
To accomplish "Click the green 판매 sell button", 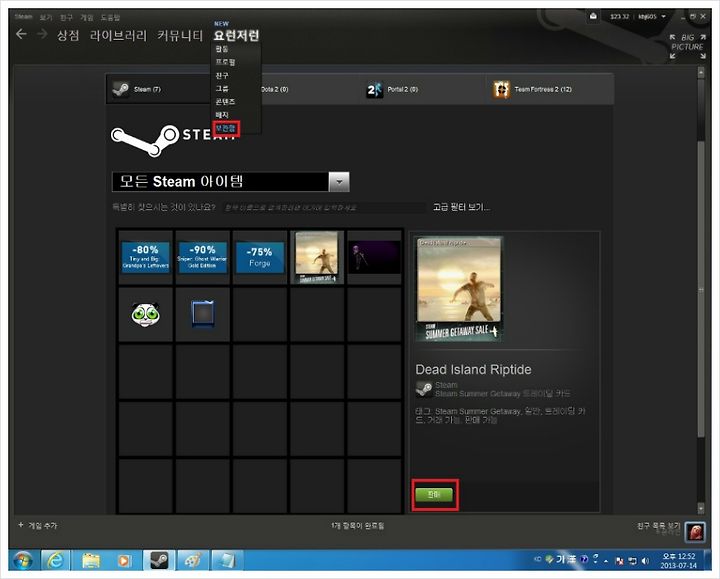I will point(434,495).
